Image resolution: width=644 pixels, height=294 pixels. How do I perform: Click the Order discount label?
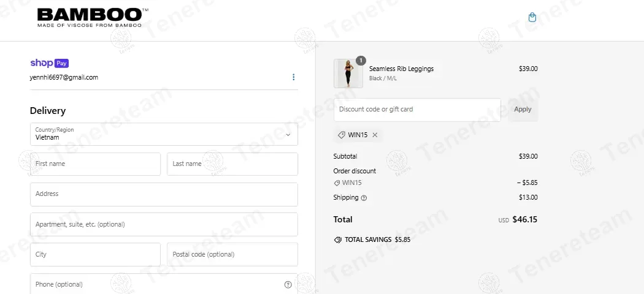355,171
